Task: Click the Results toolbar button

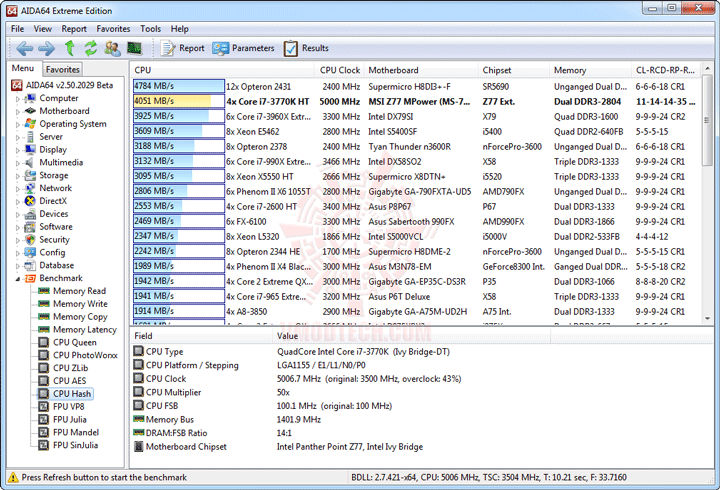Action: click(x=306, y=48)
